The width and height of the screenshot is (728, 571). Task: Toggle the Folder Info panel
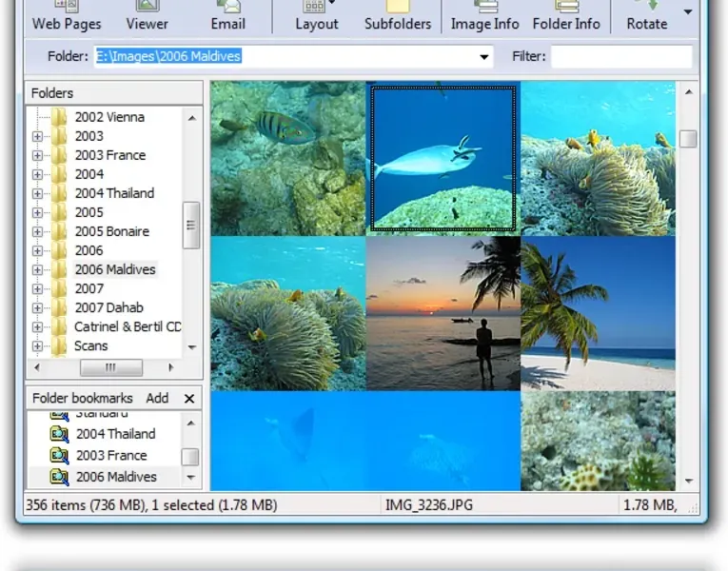pyautogui.click(x=566, y=16)
